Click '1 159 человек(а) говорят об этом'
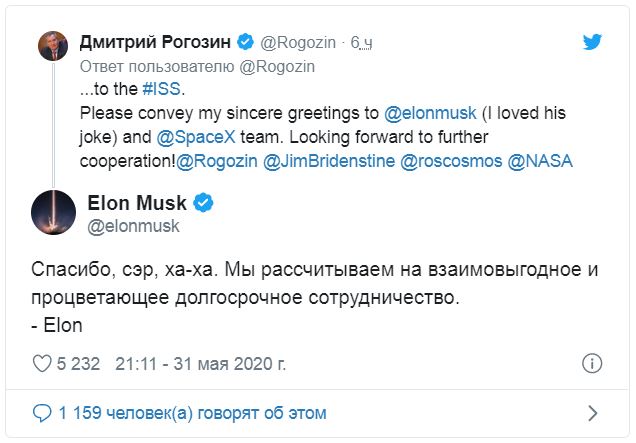636x443 pixels. point(192,413)
